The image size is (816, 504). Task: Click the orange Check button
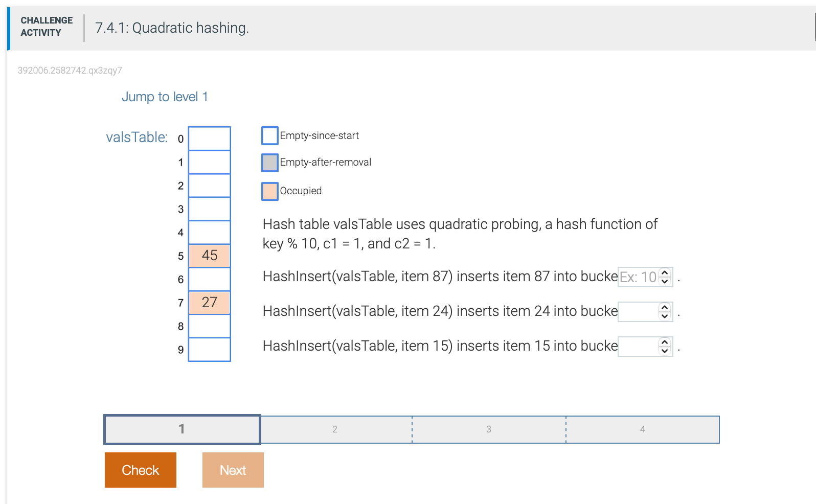tap(141, 470)
